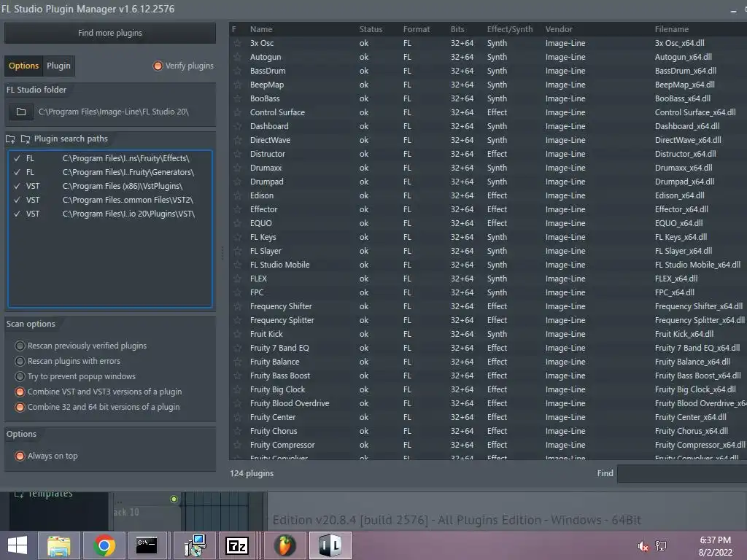Sort plugin list by Bits column

[457, 29]
